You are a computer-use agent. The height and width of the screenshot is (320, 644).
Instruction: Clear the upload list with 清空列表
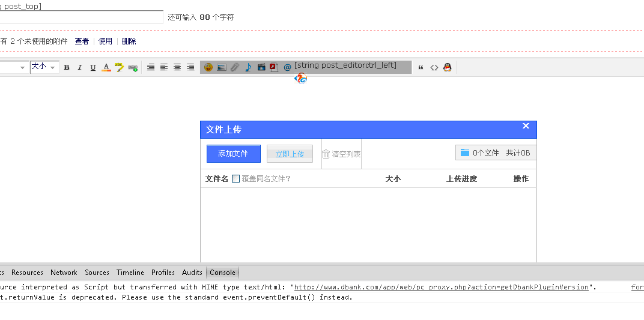click(341, 154)
